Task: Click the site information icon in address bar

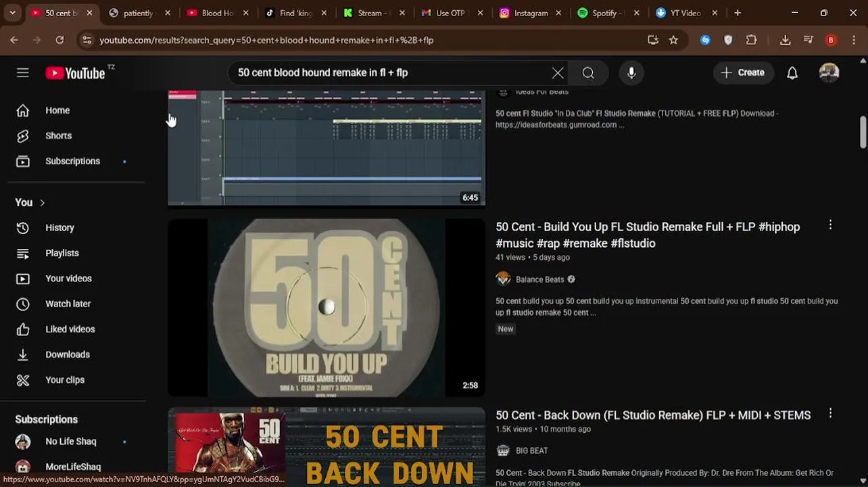Action: click(x=87, y=40)
